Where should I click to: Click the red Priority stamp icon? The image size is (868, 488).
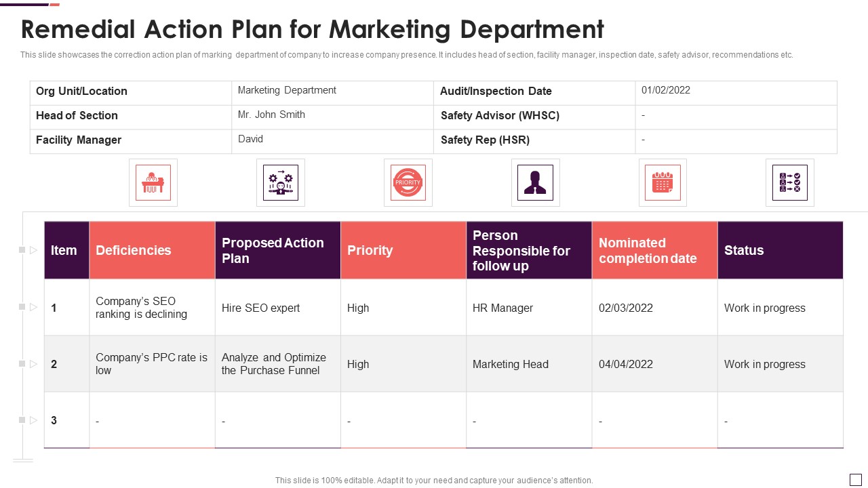click(x=408, y=182)
